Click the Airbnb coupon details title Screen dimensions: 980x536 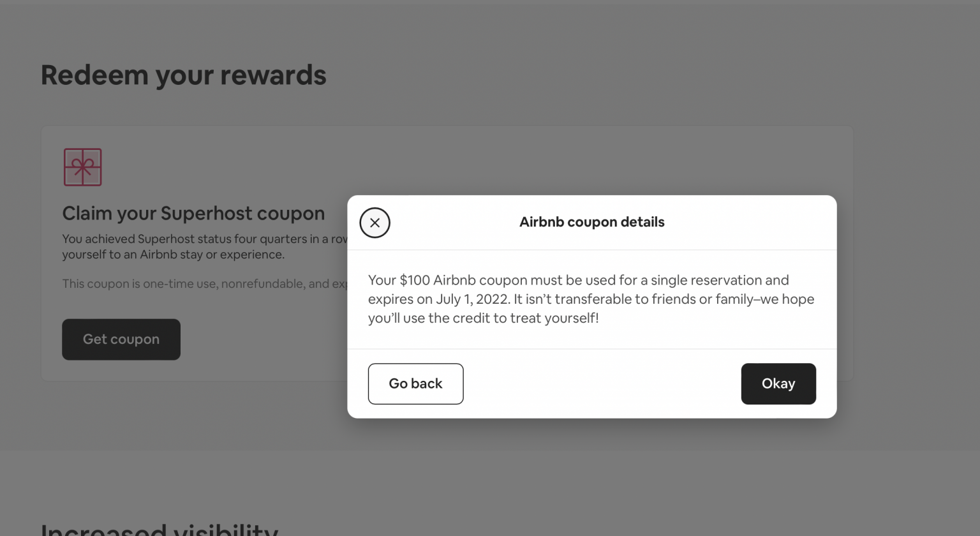click(x=591, y=222)
